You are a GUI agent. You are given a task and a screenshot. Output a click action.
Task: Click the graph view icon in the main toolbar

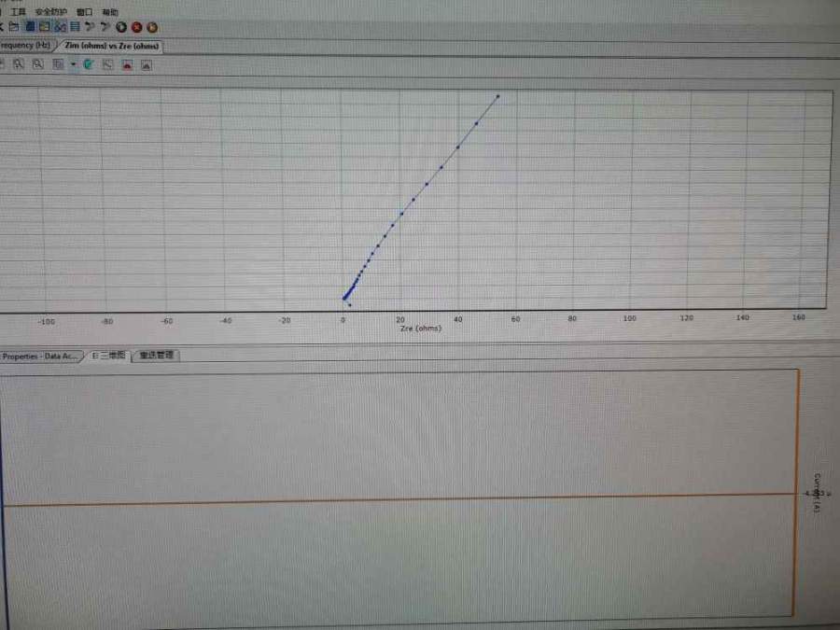pyautogui.click(x=60, y=26)
